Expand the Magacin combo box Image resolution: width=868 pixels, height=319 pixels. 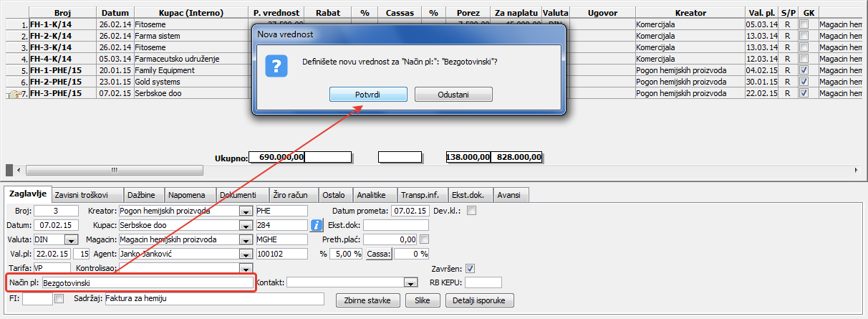pos(245,239)
